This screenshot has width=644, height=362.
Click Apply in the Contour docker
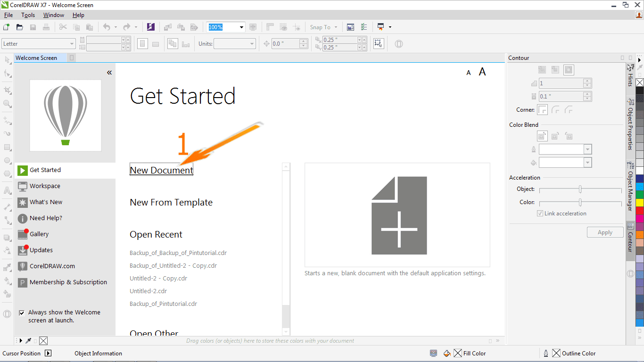pos(605,232)
